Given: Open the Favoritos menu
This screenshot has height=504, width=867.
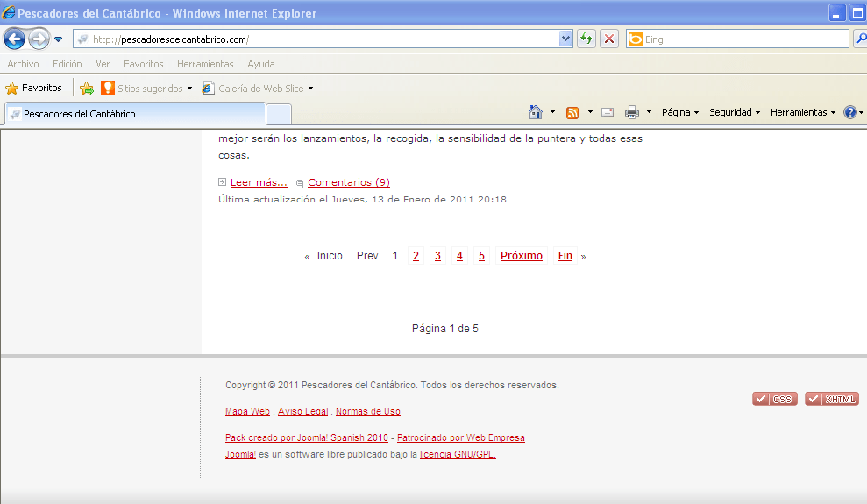Looking at the screenshot, I should [144, 64].
